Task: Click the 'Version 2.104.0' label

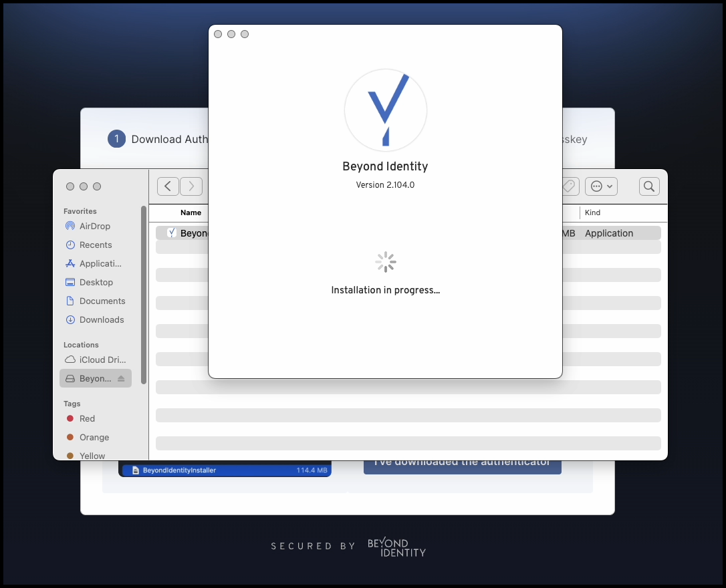Action: pyautogui.click(x=385, y=184)
